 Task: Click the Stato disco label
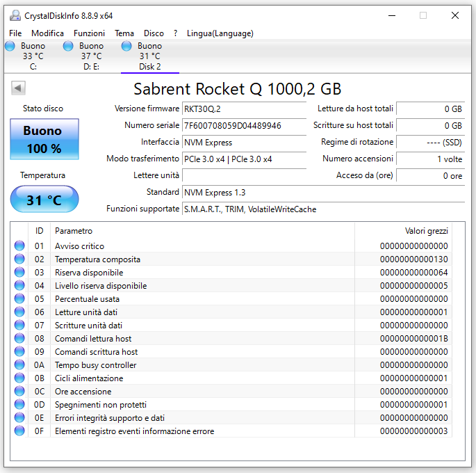coord(43,109)
